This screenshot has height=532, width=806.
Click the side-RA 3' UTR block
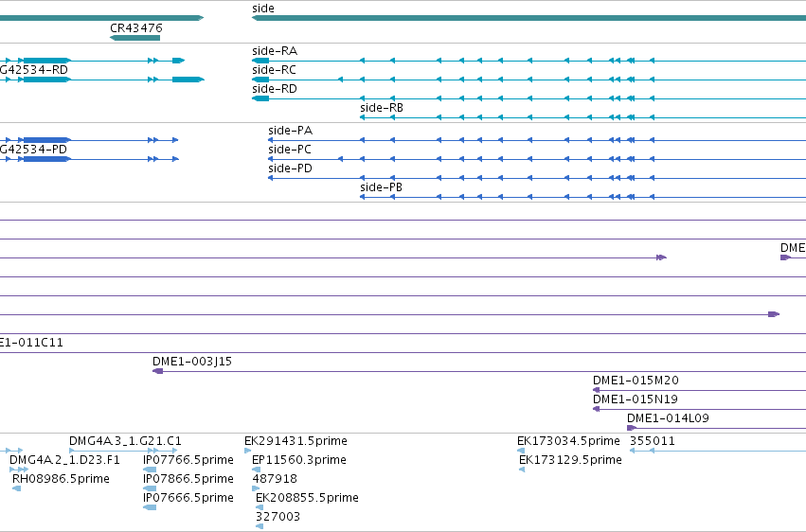(260, 61)
